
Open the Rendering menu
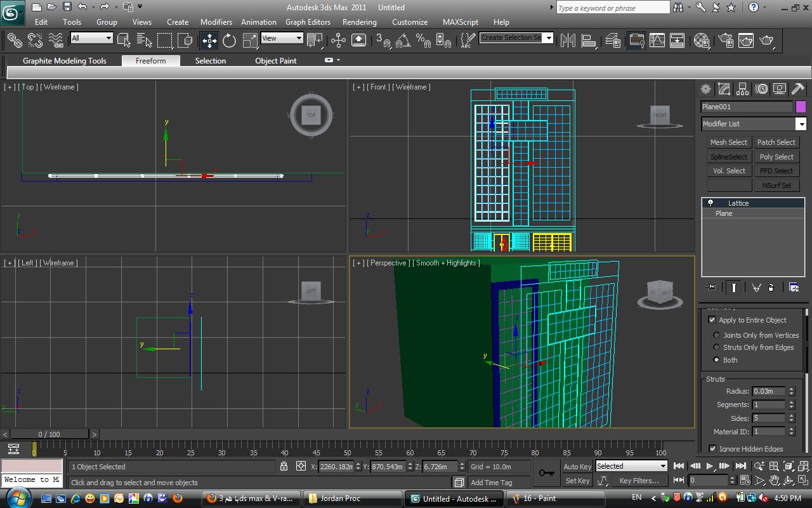point(359,22)
